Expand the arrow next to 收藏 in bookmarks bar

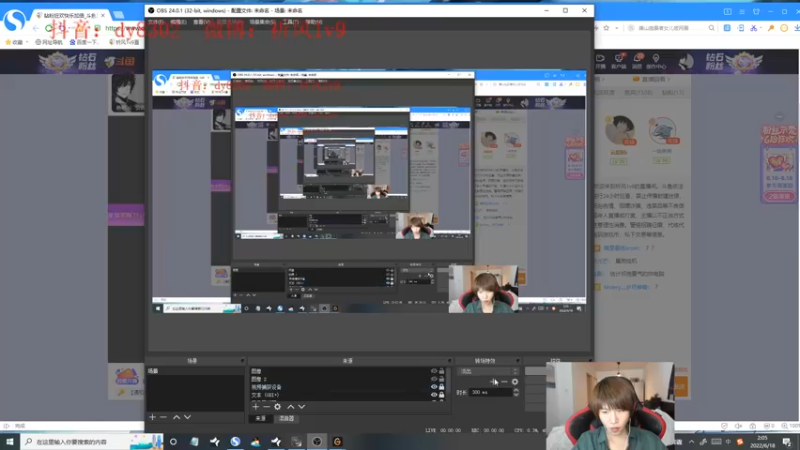pyautogui.click(x=27, y=42)
